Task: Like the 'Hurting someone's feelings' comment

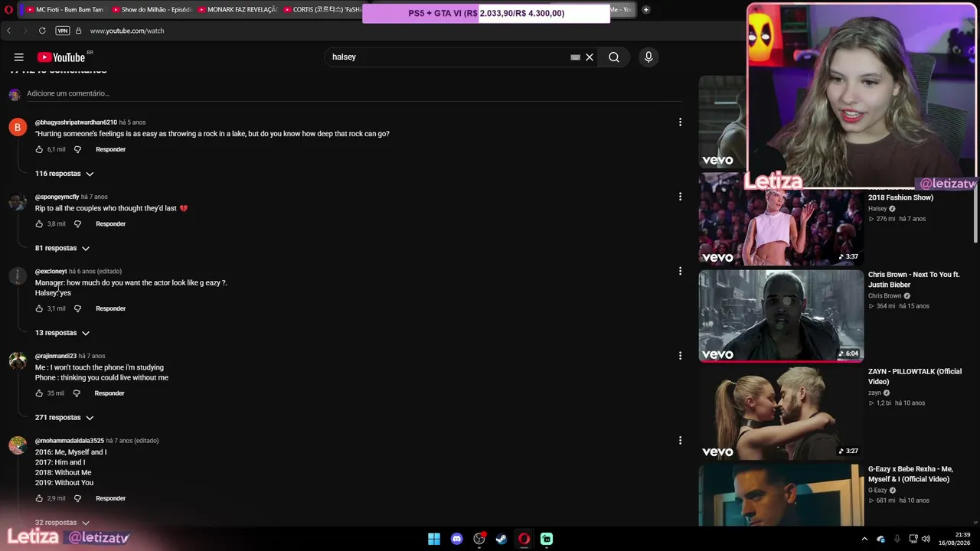Action: (x=40, y=150)
